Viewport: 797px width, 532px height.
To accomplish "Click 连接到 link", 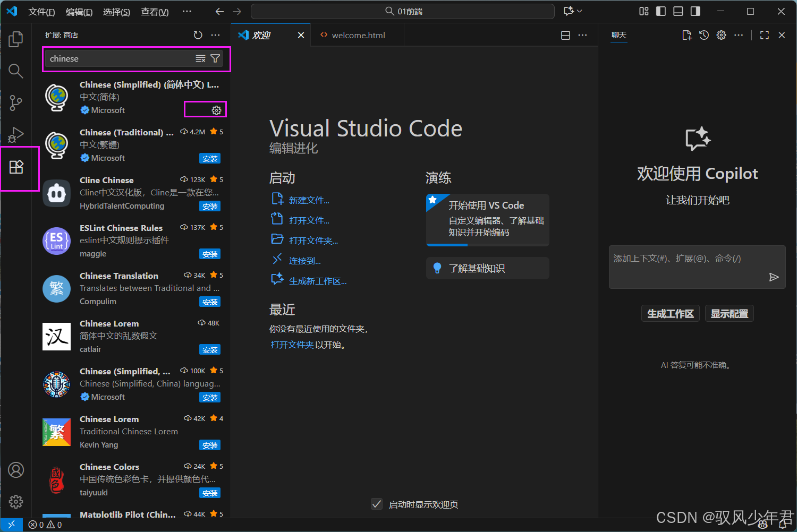I will [x=305, y=261].
